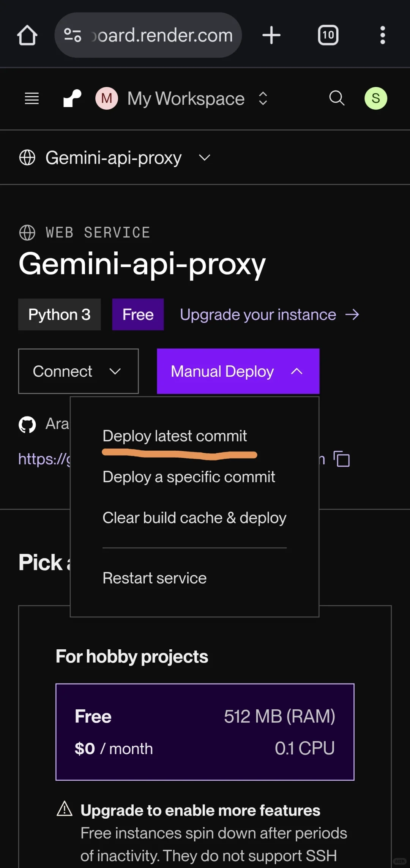The height and width of the screenshot is (868, 410).
Task: Click the Render logo
Action: pos(72,98)
